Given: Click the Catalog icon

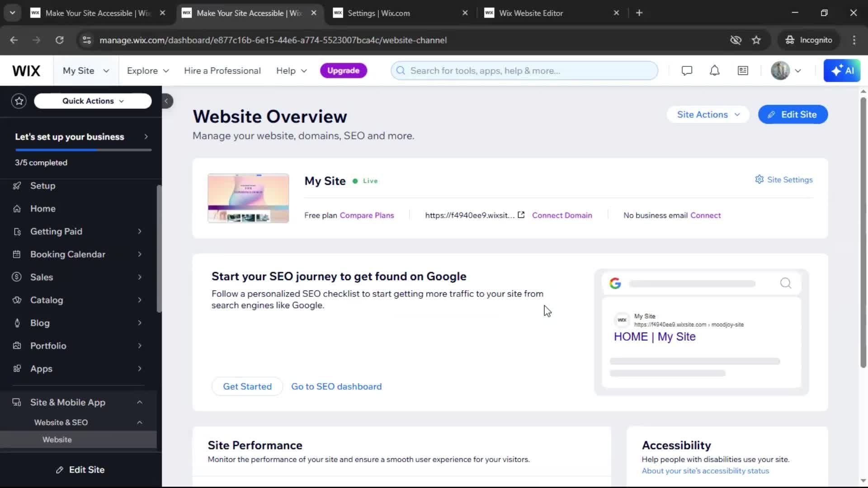Looking at the screenshot, I should tap(17, 300).
